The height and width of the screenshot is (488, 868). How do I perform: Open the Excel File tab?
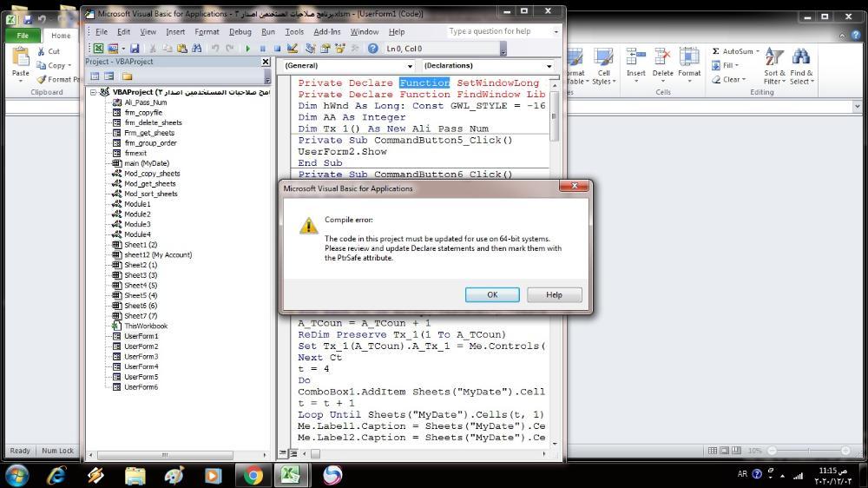pos(23,36)
